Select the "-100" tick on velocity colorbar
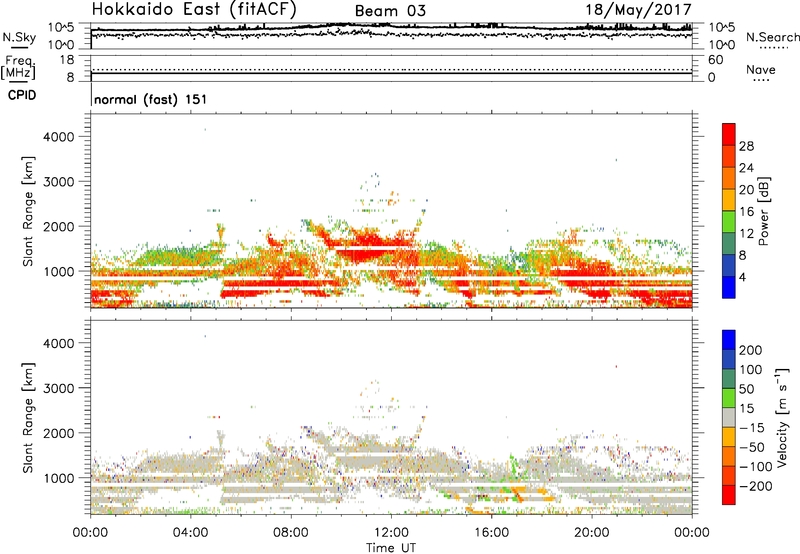 click(756, 467)
